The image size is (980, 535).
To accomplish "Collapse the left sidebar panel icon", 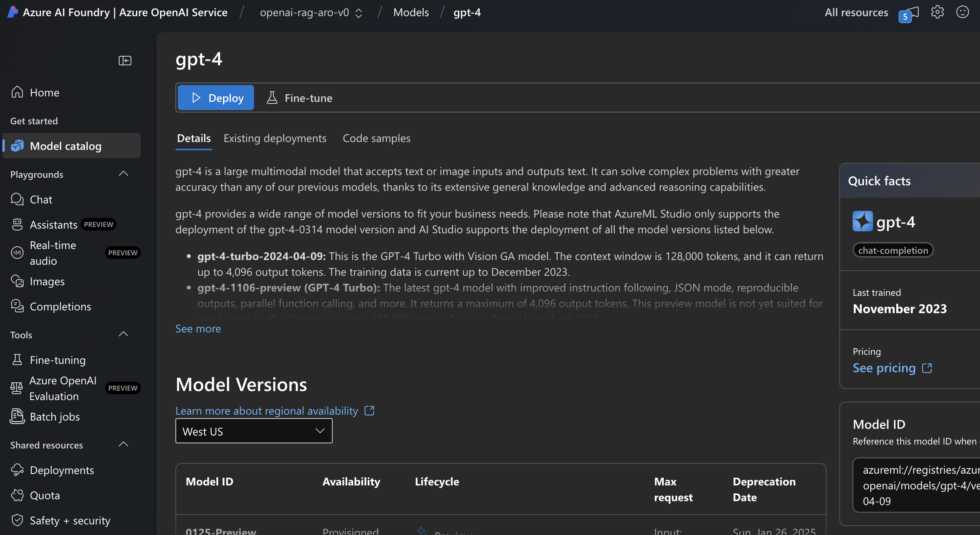I will [x=125, y=61].
